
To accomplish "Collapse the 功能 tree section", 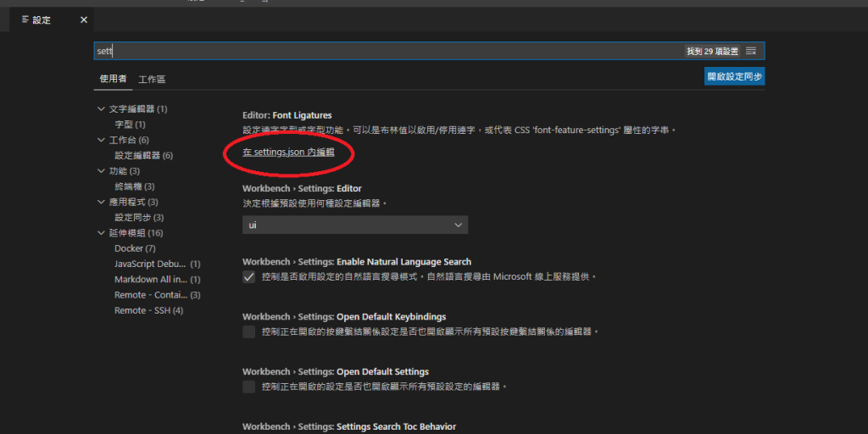I will 101,171.
